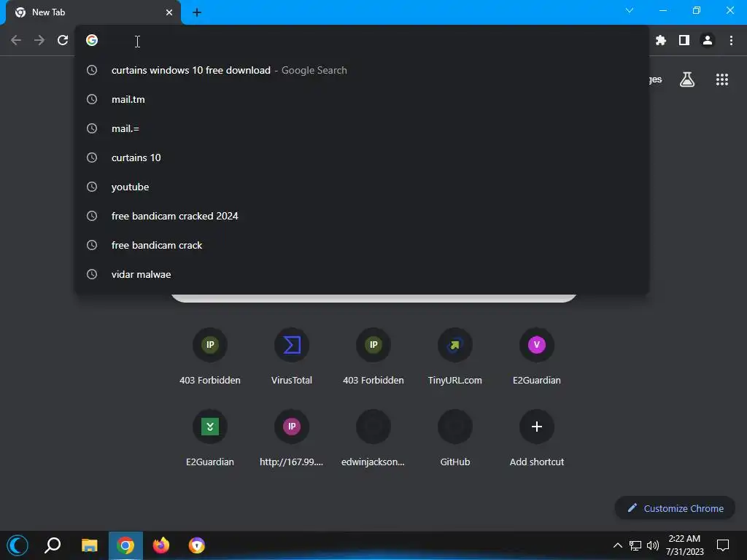
Task: Open the Search Labs flask icon
Action: coord(687,79)
